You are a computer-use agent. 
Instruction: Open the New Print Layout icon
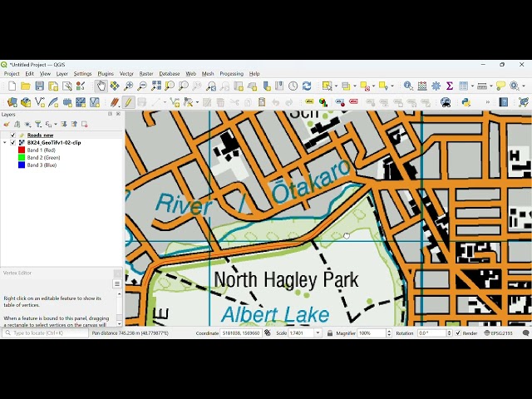pos(53,86)
